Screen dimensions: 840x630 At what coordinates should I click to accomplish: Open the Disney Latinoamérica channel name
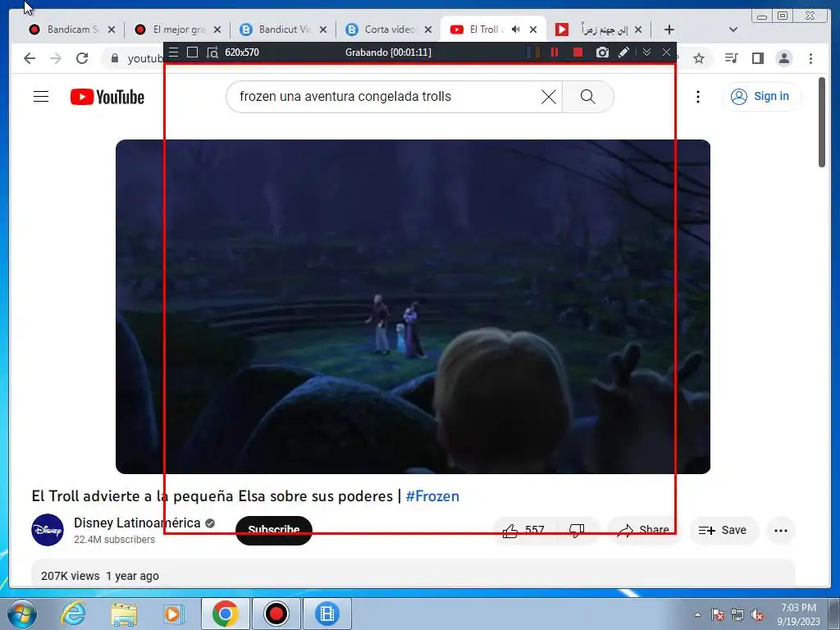137,523
